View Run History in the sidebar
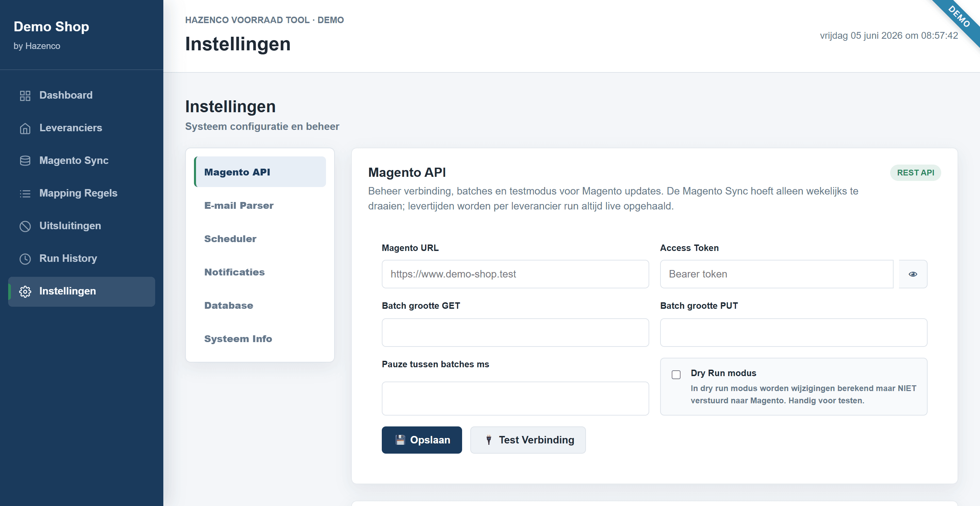 click(82, 259)
